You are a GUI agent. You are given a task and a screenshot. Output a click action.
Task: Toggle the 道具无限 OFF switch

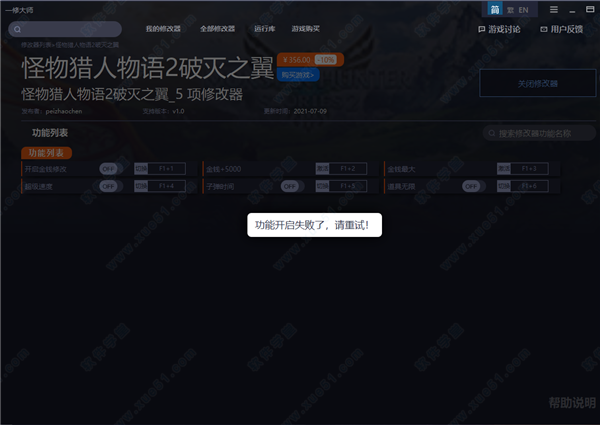pyautogui.click(x=473, y=186)
